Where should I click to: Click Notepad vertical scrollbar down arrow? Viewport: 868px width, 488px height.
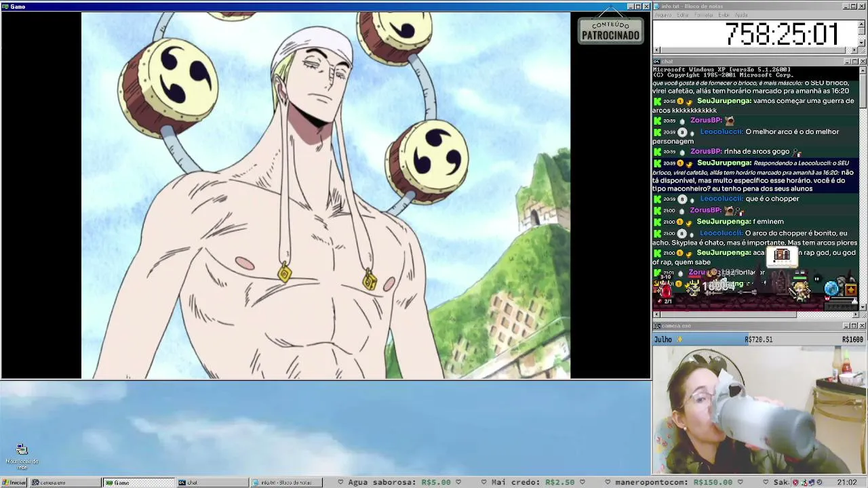[863, 42]
